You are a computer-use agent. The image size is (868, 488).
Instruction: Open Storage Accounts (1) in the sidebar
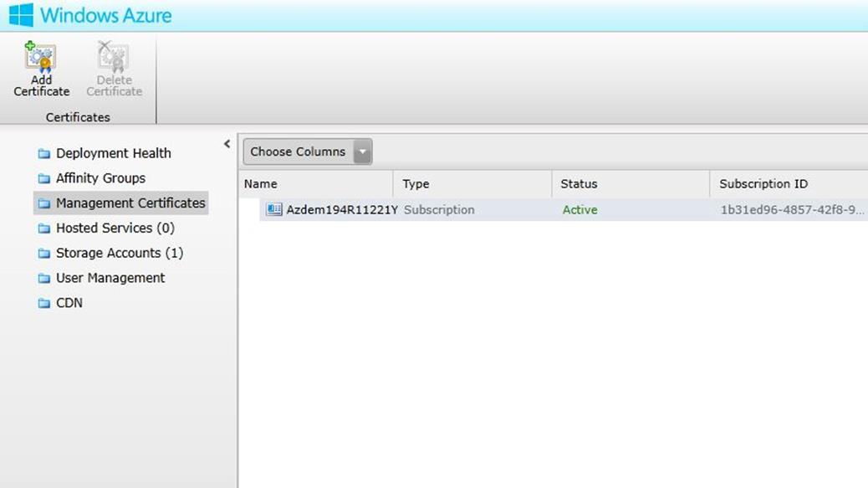click(120, 253)
